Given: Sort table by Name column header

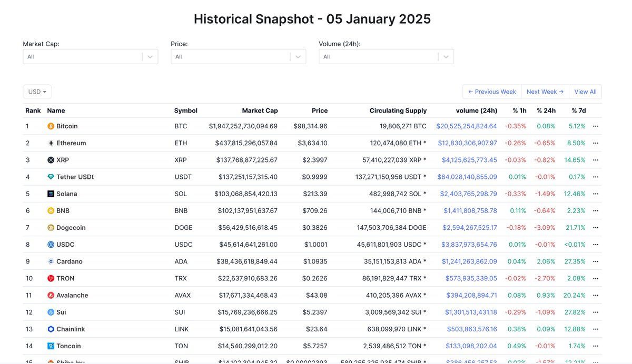Looking at the screenshot, I should click(56, 110).
